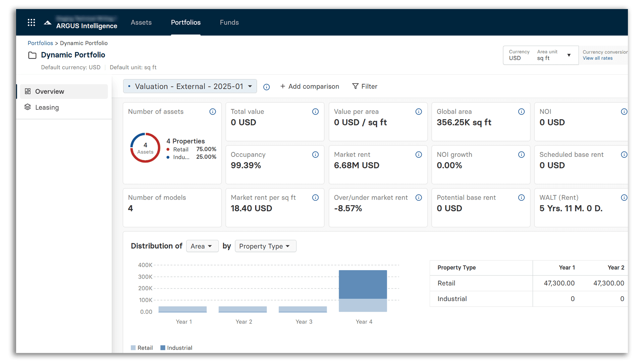Click the Filter funnel icon
The height and width of the screenshot is (362, 644).
coord(355,86)
